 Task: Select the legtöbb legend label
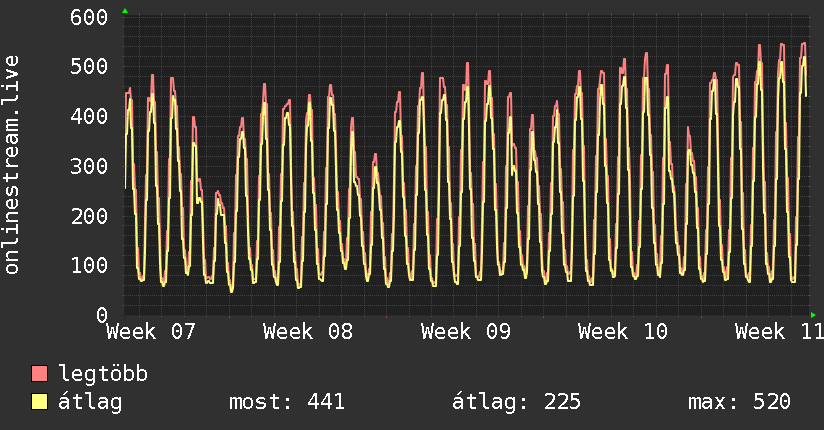pyautogui.click(x=103, y=374)
